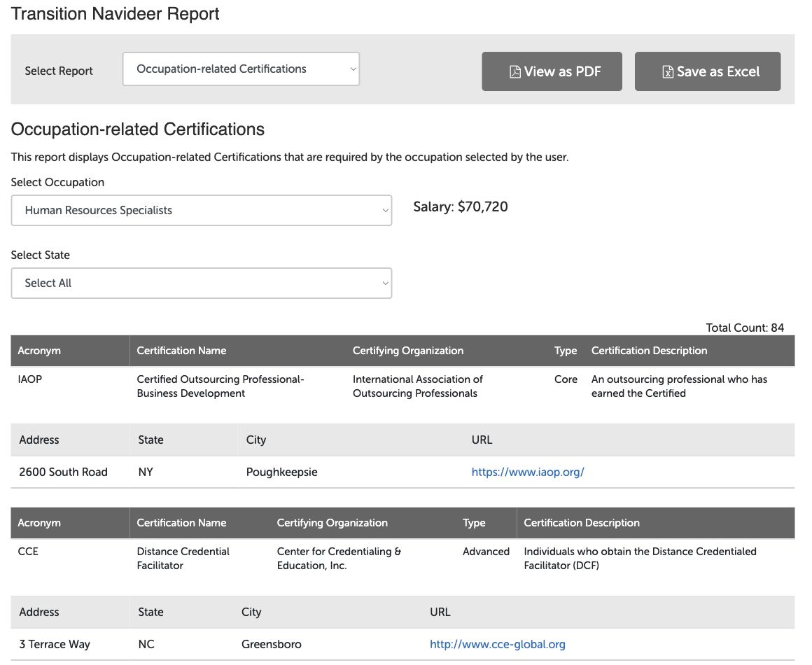812x665 pixels.
Task: Click the Select Report label
Action: point(59,71)
